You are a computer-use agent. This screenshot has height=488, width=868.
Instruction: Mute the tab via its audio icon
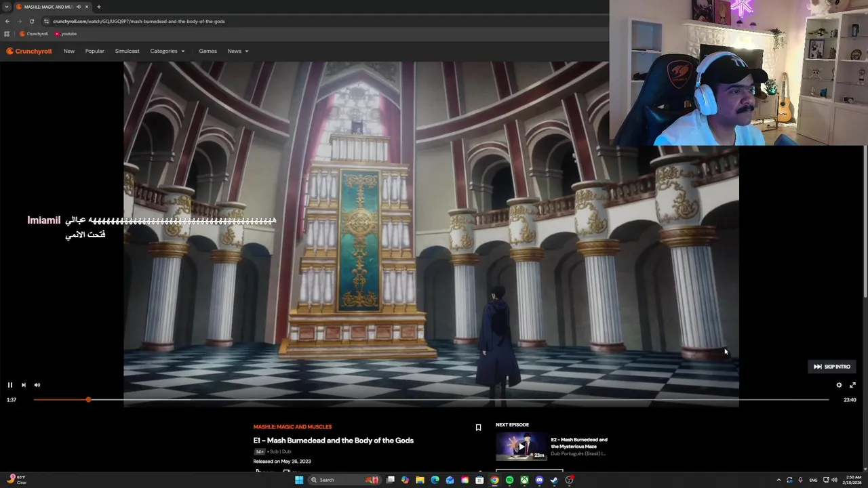pos(79,7)
